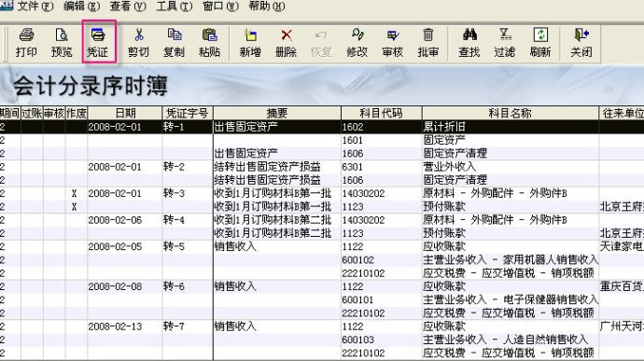Click date cell 2008-02-05
Screen dimensions: 644x361
(x=115, y=246)
